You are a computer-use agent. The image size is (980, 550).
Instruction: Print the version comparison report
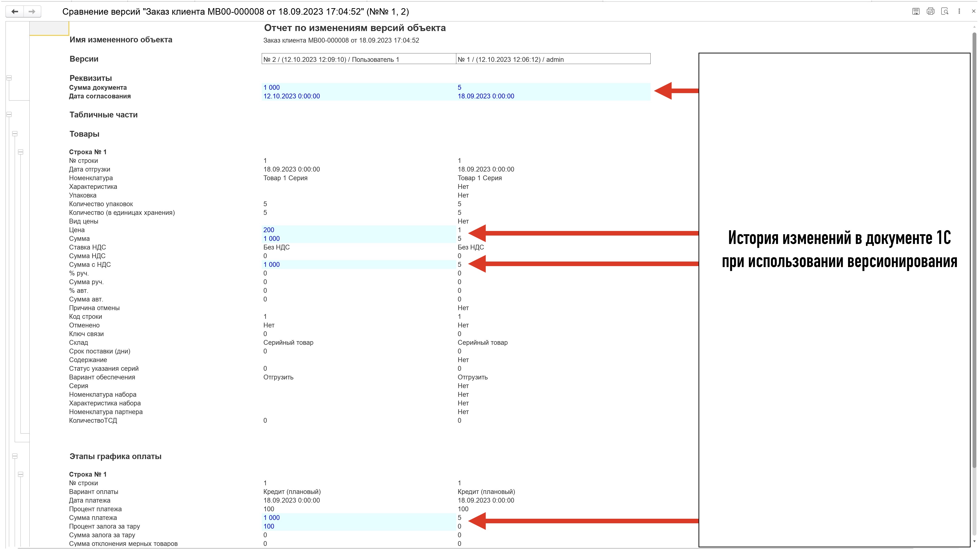click(x=931, y=11)
